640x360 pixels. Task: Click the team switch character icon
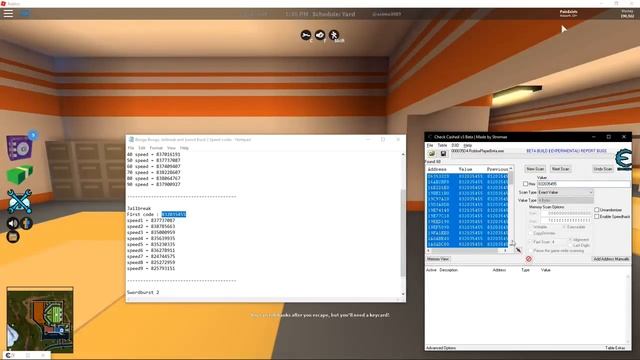(27, 223)
